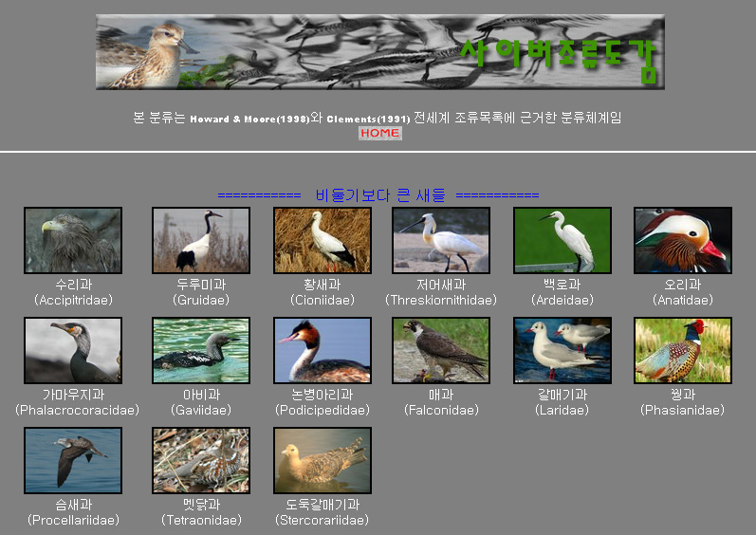This screenshot has height=535, width=756.
Task: Open the Gruidae crane thumbnail
Action: click(x=201, y=241)
